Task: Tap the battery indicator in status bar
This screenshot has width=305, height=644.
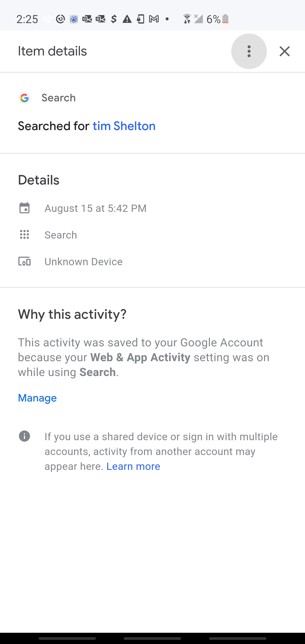Action: click(x=225, y=19)
